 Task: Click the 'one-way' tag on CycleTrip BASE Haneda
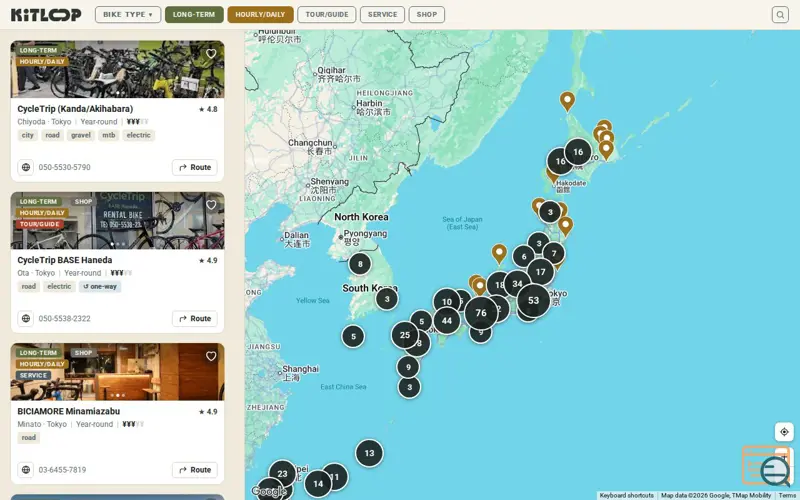pyautogui.click(x=100, y=287)
